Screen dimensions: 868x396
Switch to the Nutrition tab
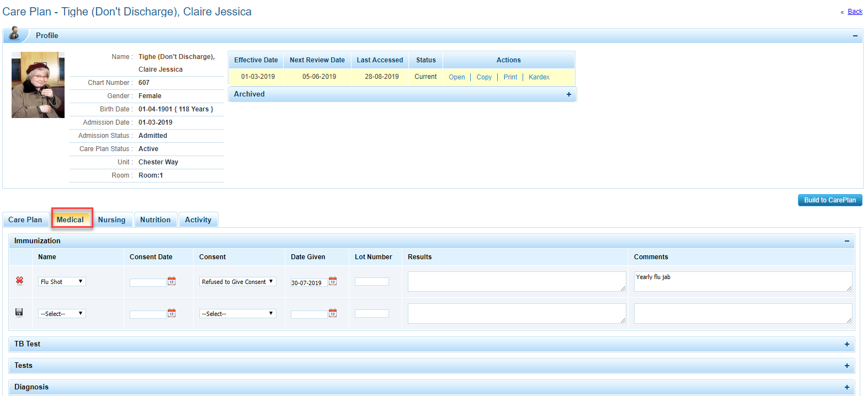click(x=155, y=220)
